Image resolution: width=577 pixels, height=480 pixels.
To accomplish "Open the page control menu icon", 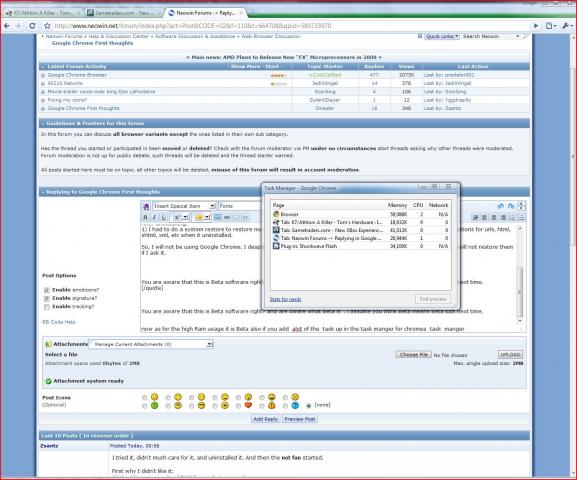I will [551, 26].
